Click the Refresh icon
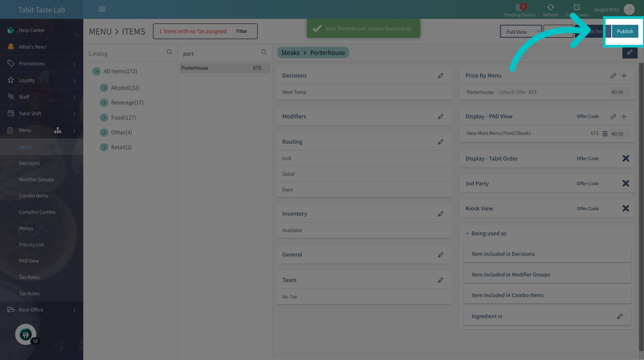The width and height of the screenshot is (644, 360). coord(550,7)
